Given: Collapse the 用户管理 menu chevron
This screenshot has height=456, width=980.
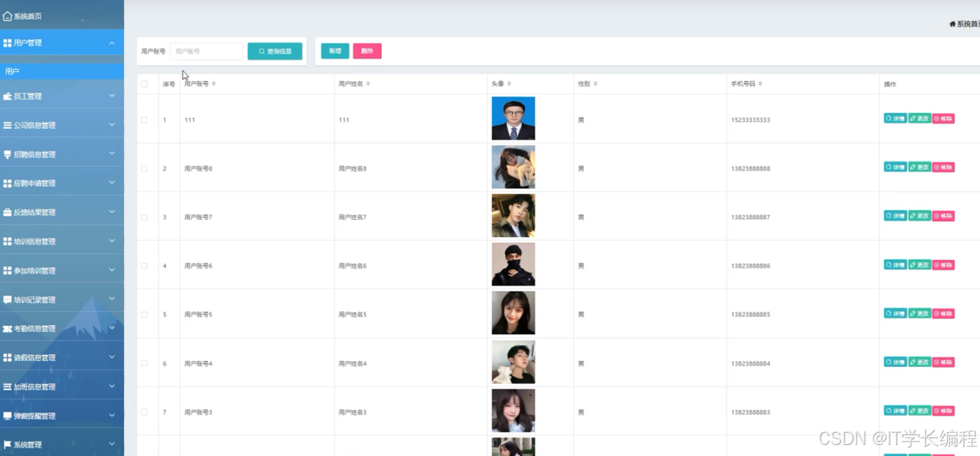Looking at the screenshot, I should (x=112, y=42).
